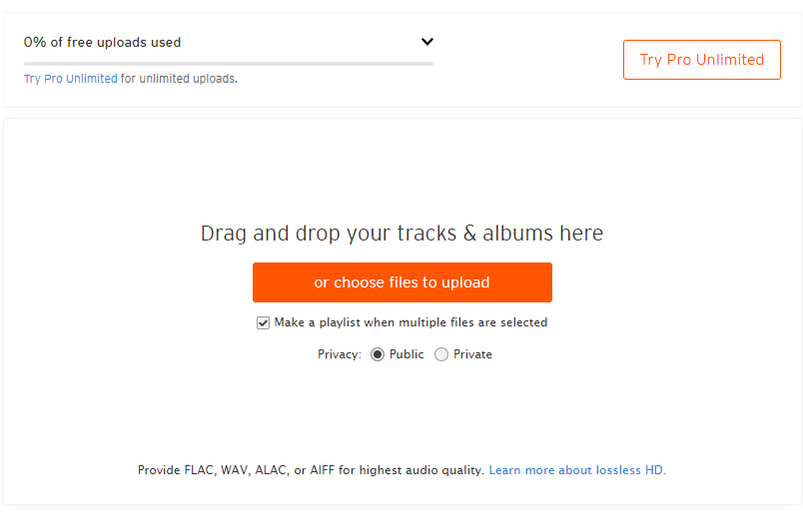Select the Private privacy radio button

point(441,355)
